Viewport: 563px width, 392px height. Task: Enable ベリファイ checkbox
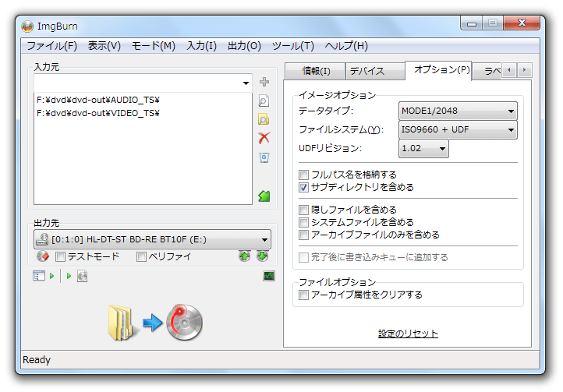[141, 256]
